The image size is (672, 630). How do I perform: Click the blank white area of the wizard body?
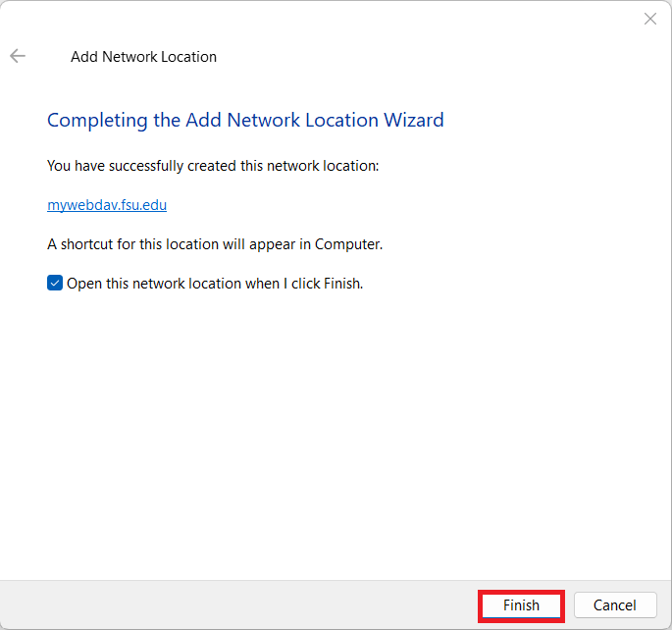click(x=334, y=432)
